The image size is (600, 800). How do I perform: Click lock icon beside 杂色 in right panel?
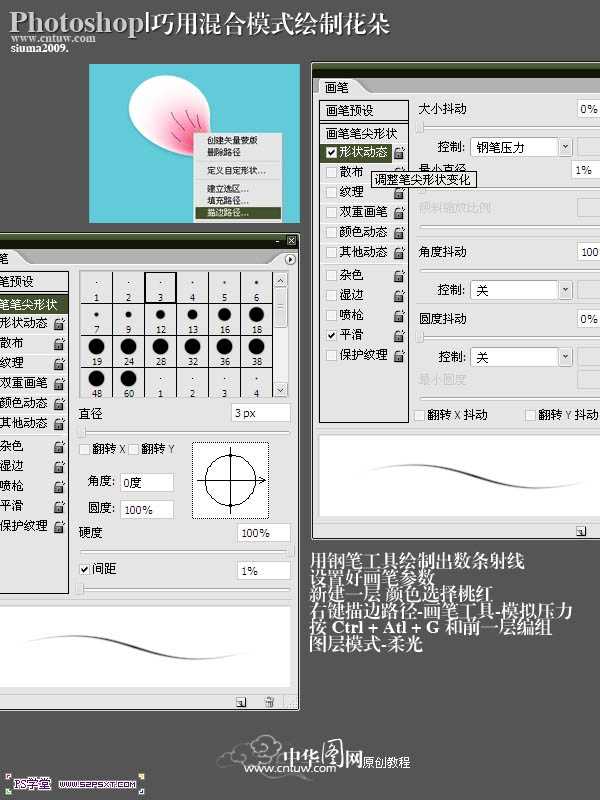pos(399,276)
